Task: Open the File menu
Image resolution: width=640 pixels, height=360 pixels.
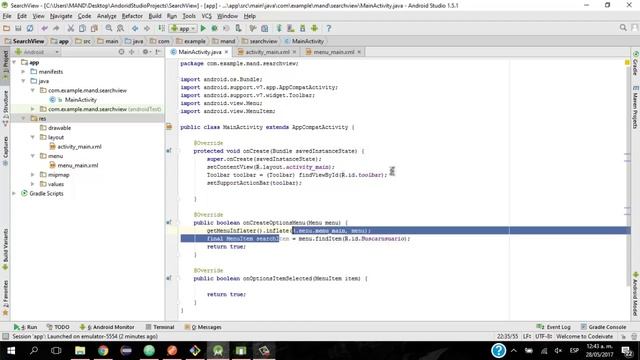Action: pos(7,16)
